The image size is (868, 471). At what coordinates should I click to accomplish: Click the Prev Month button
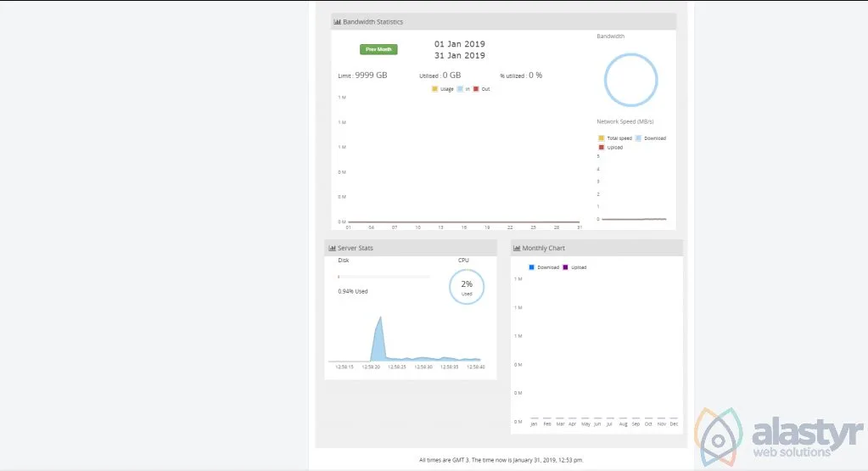coord(378,49)
